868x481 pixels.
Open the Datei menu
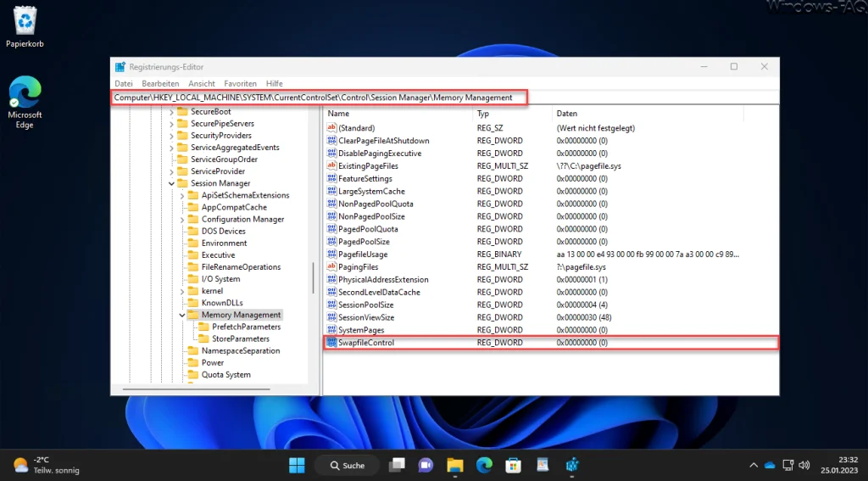124,84
